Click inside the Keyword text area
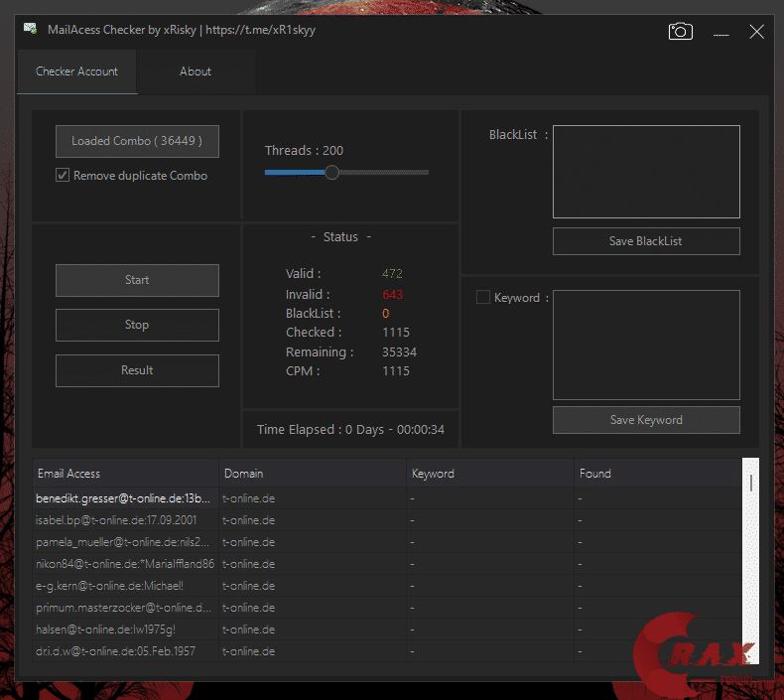Screen dimensions: 784x700 646,345
